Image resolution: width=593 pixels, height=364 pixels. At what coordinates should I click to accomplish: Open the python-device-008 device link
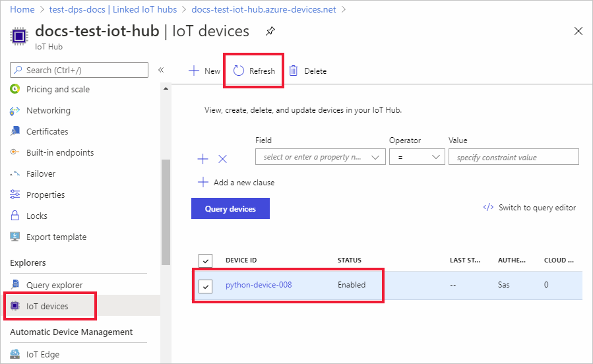[259, 285]
